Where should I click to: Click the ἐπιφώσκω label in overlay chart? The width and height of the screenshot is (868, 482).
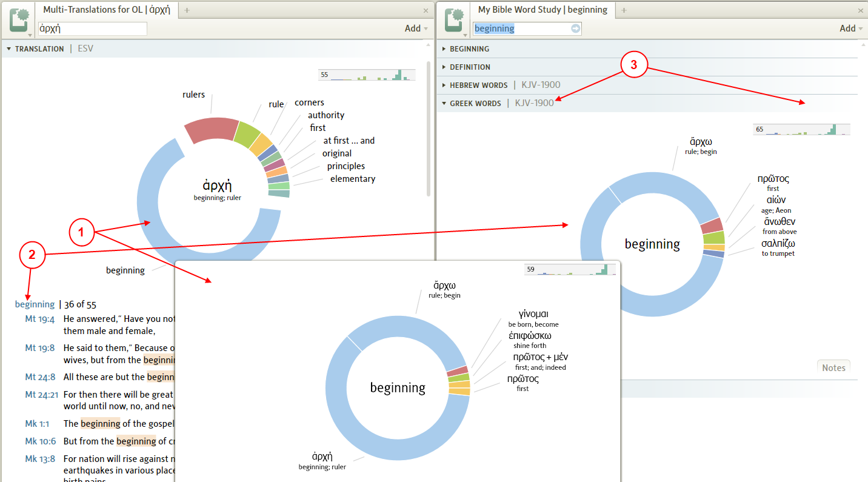coord(530,335)
